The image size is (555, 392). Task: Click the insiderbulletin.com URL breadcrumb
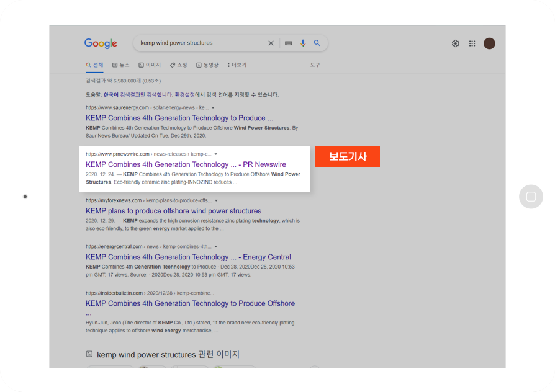150,293
